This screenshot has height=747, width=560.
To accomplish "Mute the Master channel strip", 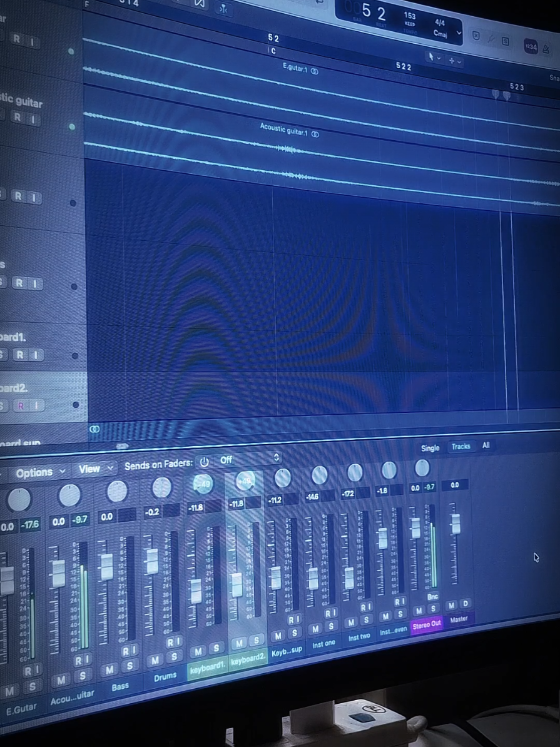I will coord(451,605).
